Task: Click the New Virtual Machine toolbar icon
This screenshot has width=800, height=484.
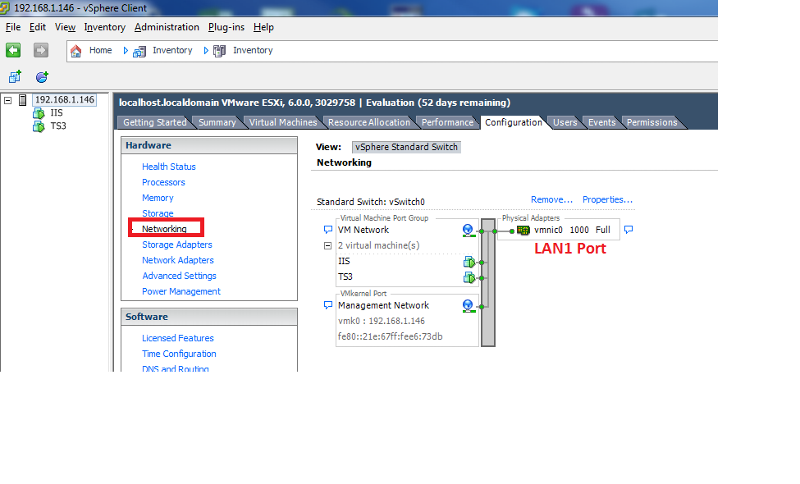Action: pos(15,77)
